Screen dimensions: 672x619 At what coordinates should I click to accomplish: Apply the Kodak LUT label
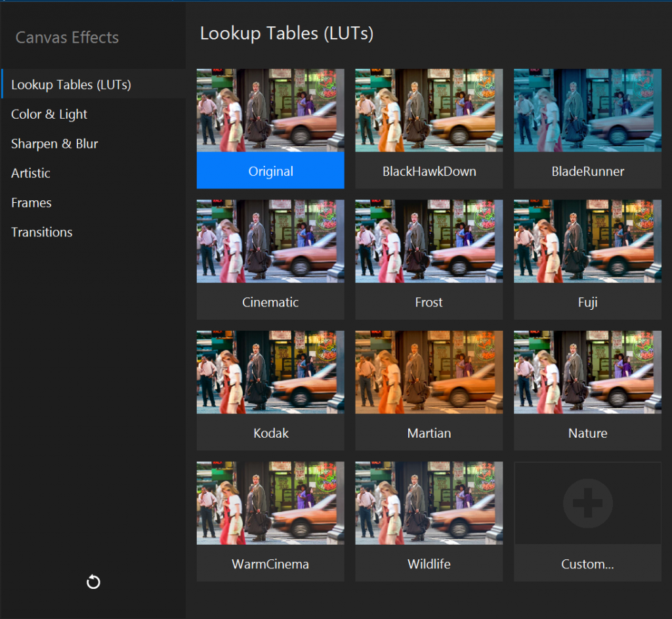tap(270, 433)
